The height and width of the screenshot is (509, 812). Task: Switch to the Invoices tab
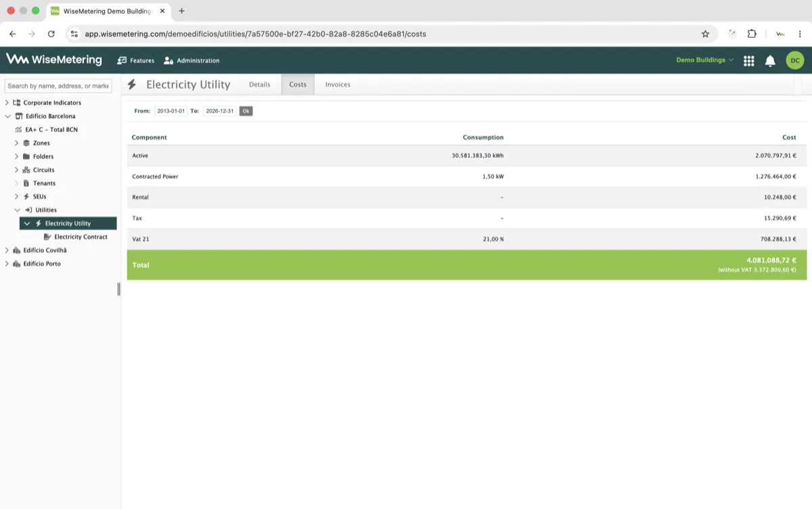[338, 85]
